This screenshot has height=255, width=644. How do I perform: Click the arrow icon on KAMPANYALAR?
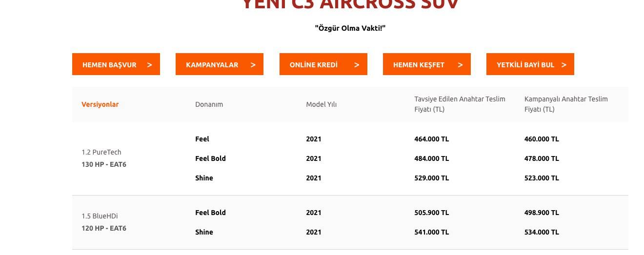(253, 64)
